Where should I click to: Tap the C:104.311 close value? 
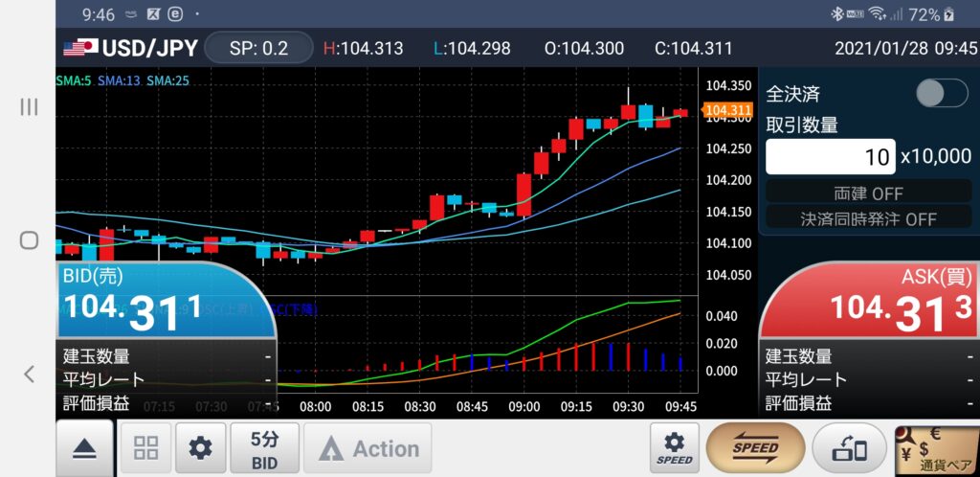[693, 48]
